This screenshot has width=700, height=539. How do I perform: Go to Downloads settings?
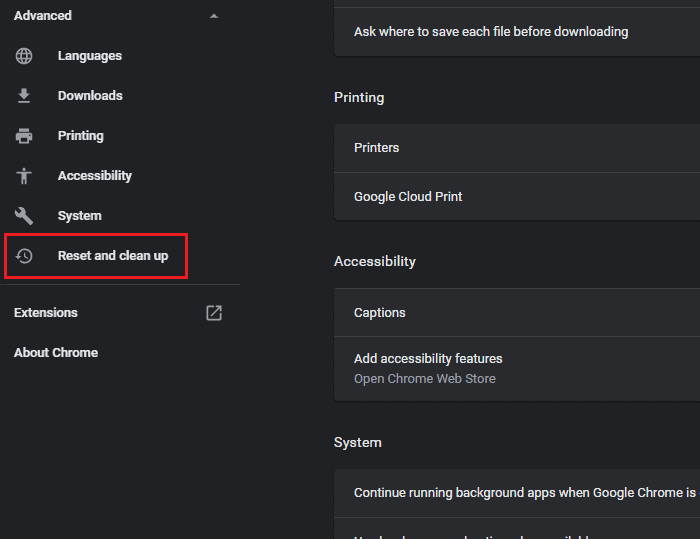90,96
